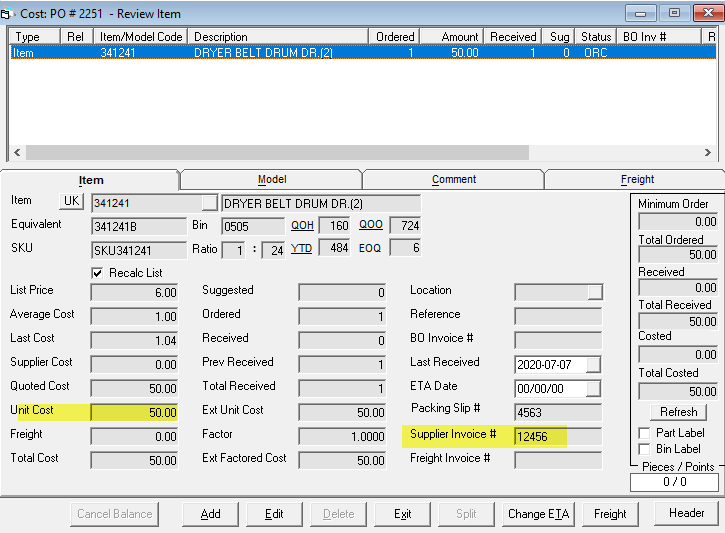Click the Add button
The height and width of the screenshot is (533, 725).
pos(210,514)
